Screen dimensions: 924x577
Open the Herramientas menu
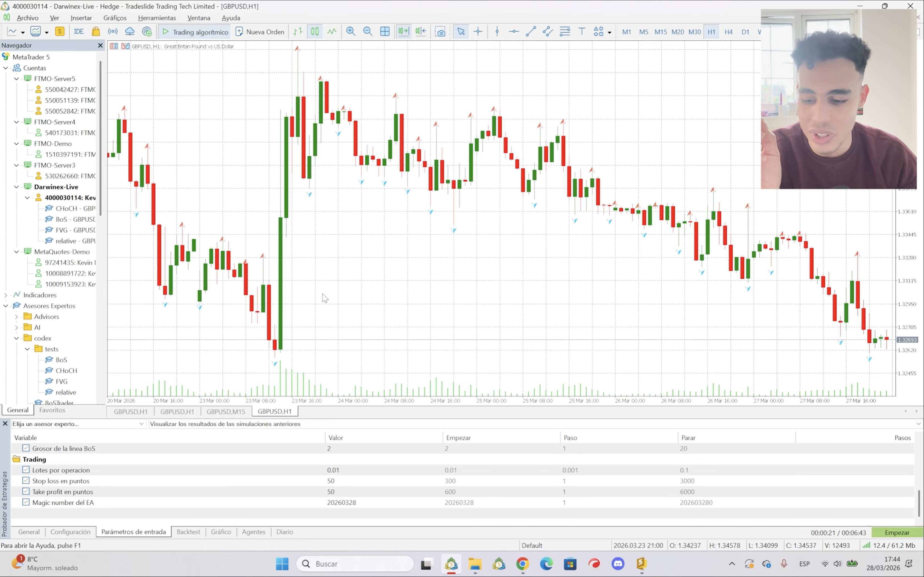[156, 18]
